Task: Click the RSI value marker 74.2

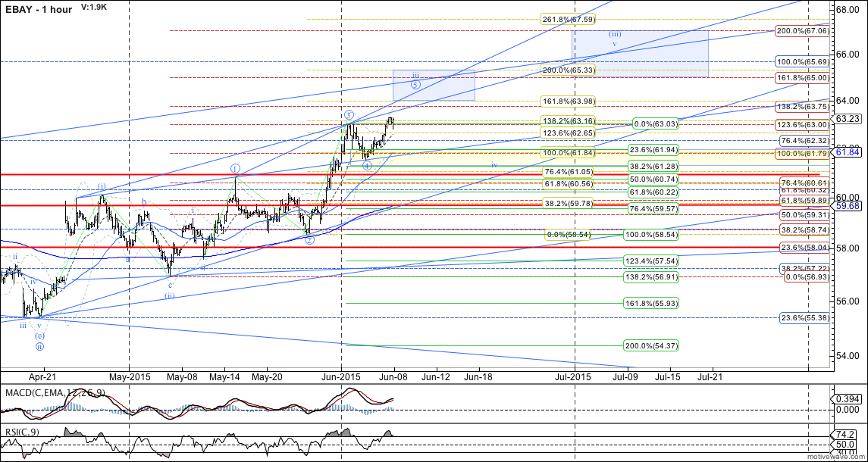Action: point(845,434)
